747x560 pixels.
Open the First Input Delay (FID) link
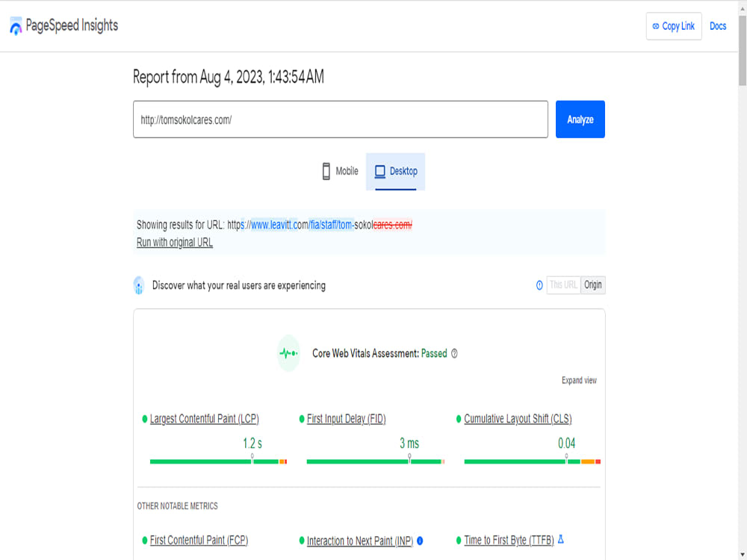(x=347, y=419)
